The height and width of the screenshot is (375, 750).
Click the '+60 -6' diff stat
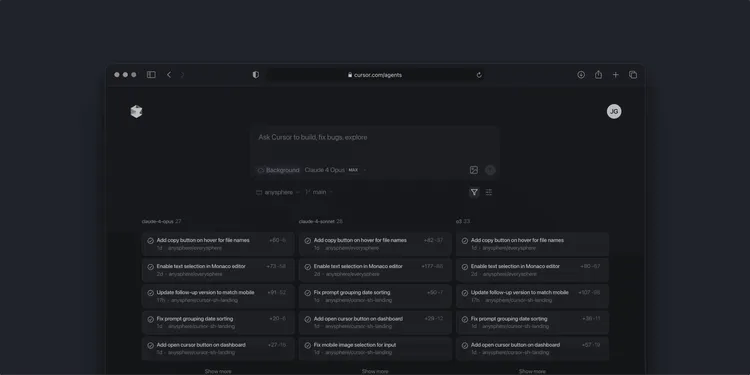[x=277, y=240]
